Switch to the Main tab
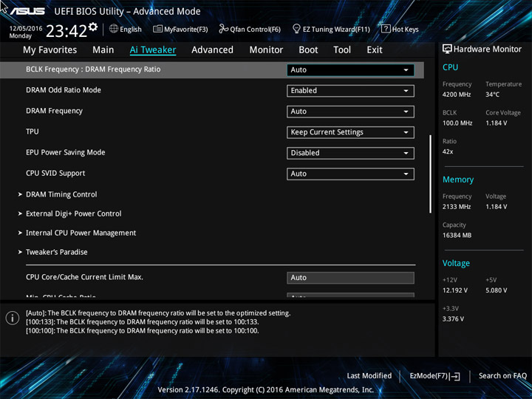The width and height of the screenshot is (532, 399). tap(103, 50)
